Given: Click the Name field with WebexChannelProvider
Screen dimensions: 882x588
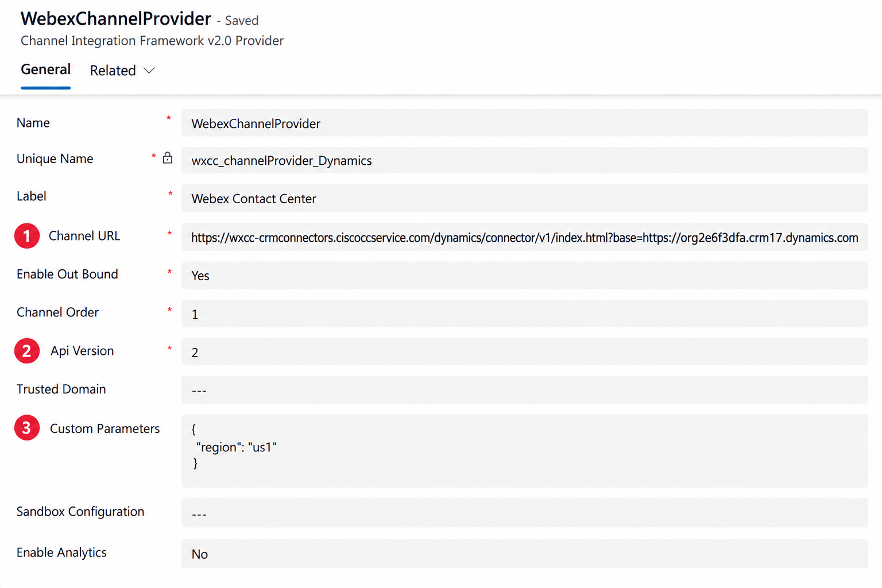Looking at the screenshot, I should 524,123.
